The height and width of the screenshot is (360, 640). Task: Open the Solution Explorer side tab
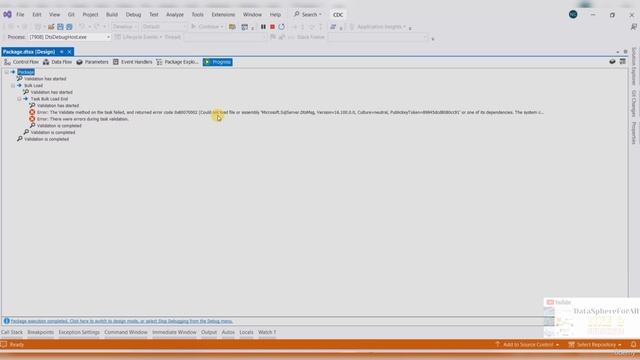[634, 65]
